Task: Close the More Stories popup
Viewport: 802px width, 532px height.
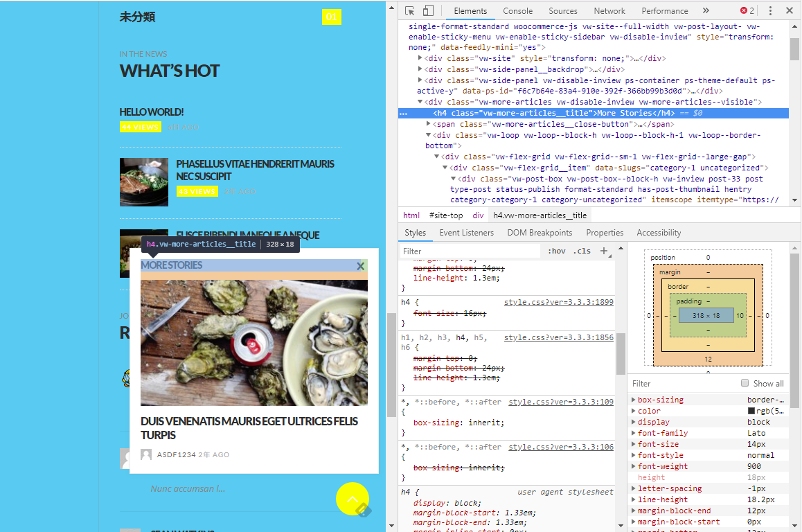Action: coord(360,266)
